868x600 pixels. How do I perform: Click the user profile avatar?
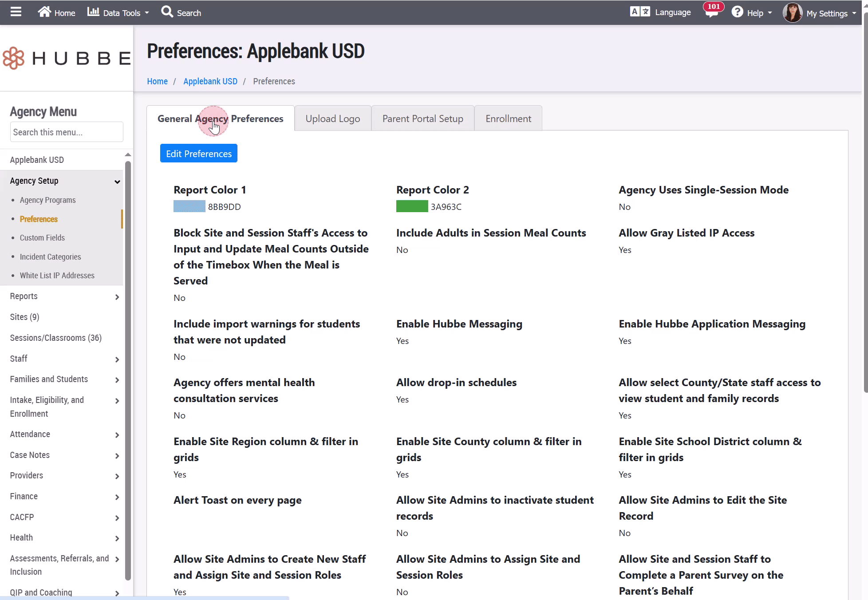[x=793, y=12]
